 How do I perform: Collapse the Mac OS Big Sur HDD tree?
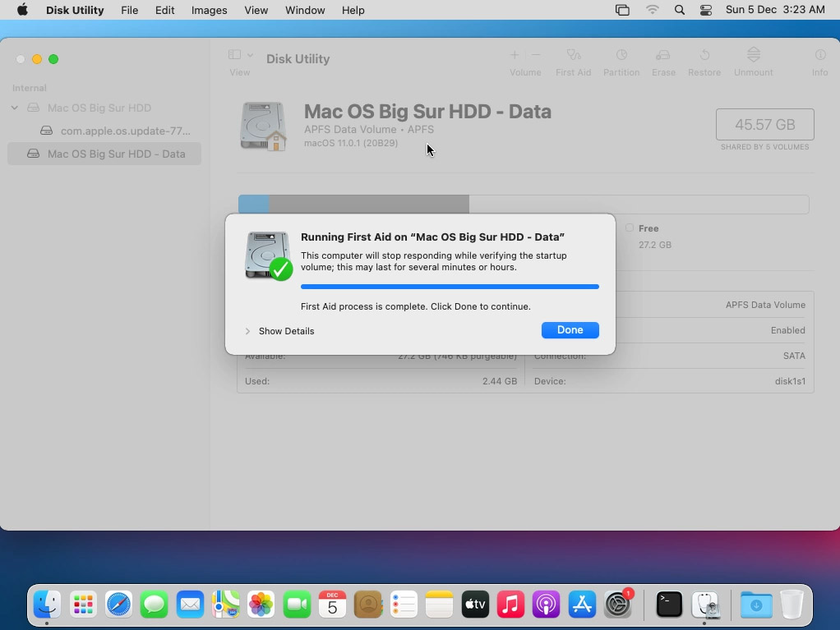point(15,108)
